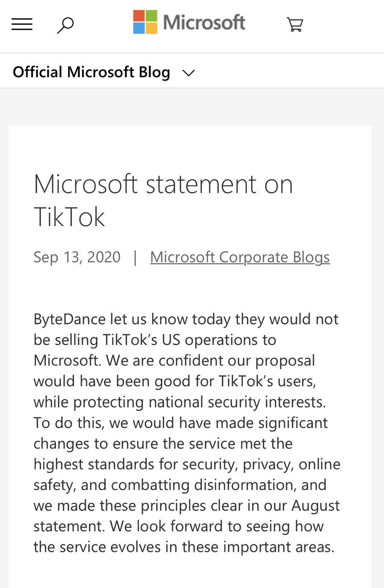The width and height of the screenshot is (384, 588).
Task: Click the word "TikTok" in the headline
Action: tap(69, 217)
